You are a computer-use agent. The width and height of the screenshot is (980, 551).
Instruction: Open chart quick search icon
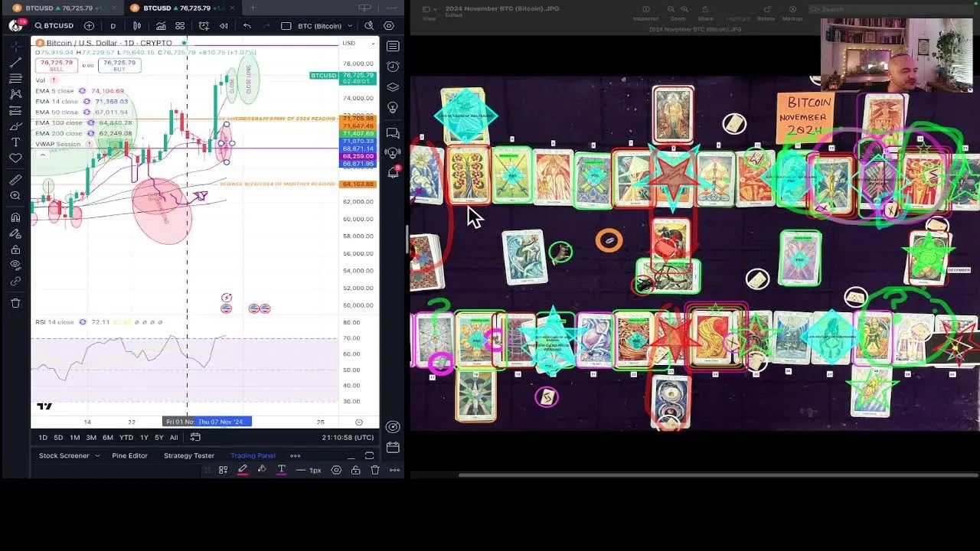(369, 26)
